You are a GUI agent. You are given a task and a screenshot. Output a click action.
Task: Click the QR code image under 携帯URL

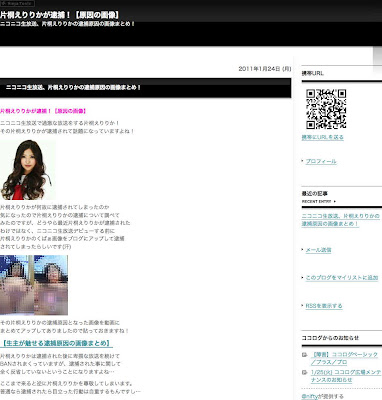326,109
